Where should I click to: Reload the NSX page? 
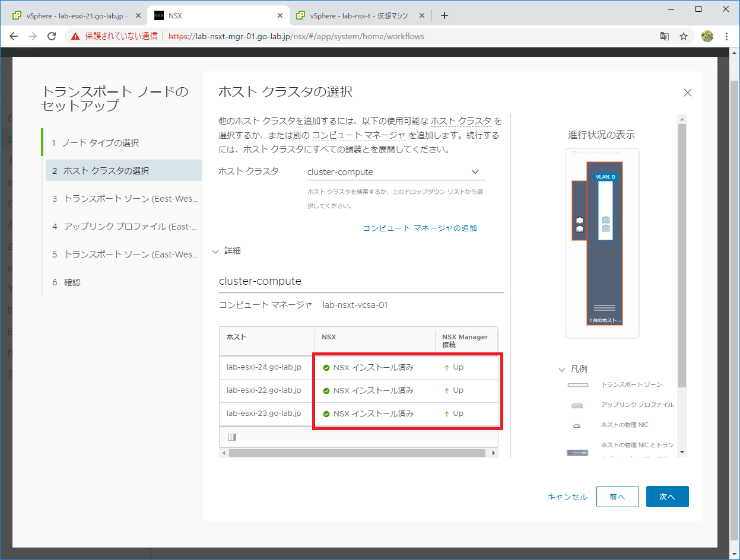click(x=52, y=36)
